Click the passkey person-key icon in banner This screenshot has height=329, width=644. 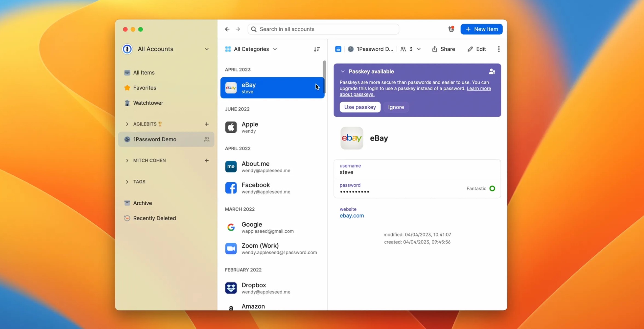tap(492, 71)
